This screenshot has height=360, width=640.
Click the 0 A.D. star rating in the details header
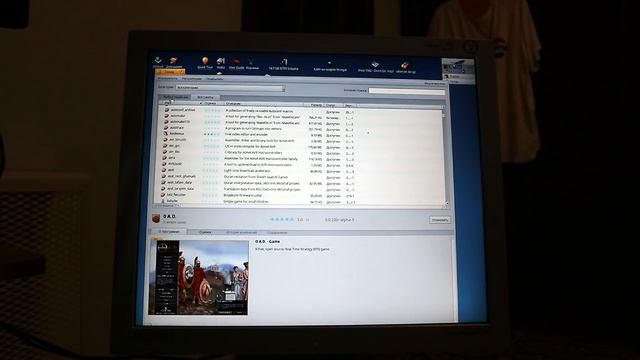point(282,220)
